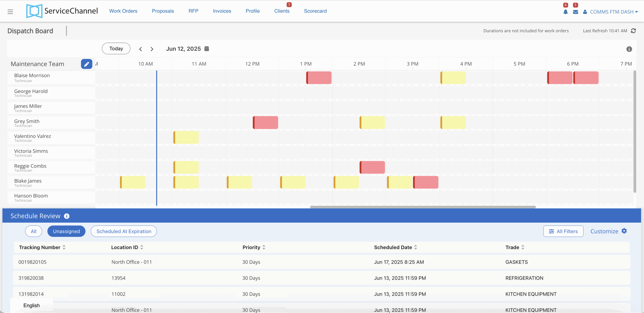Click the dispatch board info icon
Image resolution: width=644 pixels, height=313 pixels.
629,49
